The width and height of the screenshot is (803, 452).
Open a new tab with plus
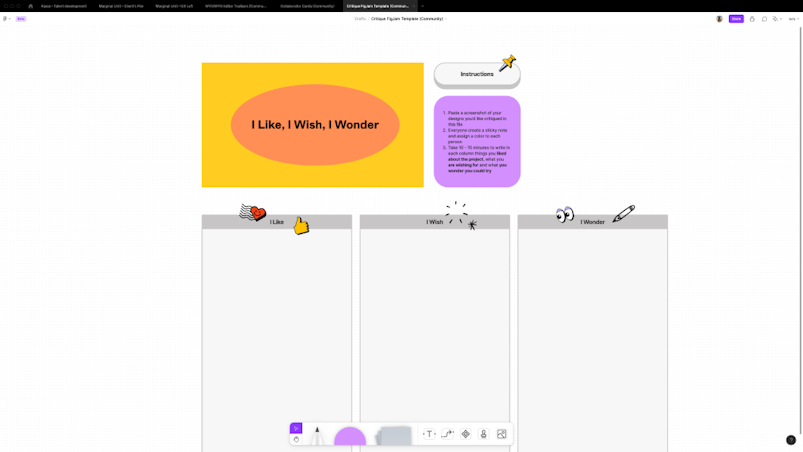tap(422, 6)
